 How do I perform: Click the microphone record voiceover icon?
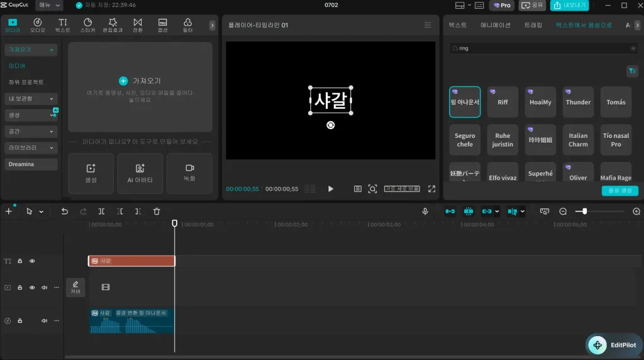[425, 211]
